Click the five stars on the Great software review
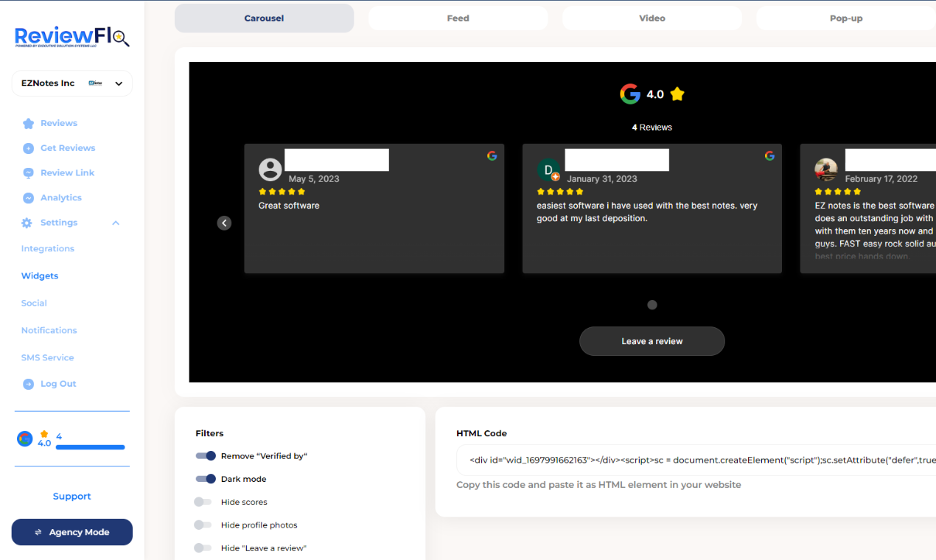The height and width of the screenshot is (560, 936). click(x=282, y=192)
